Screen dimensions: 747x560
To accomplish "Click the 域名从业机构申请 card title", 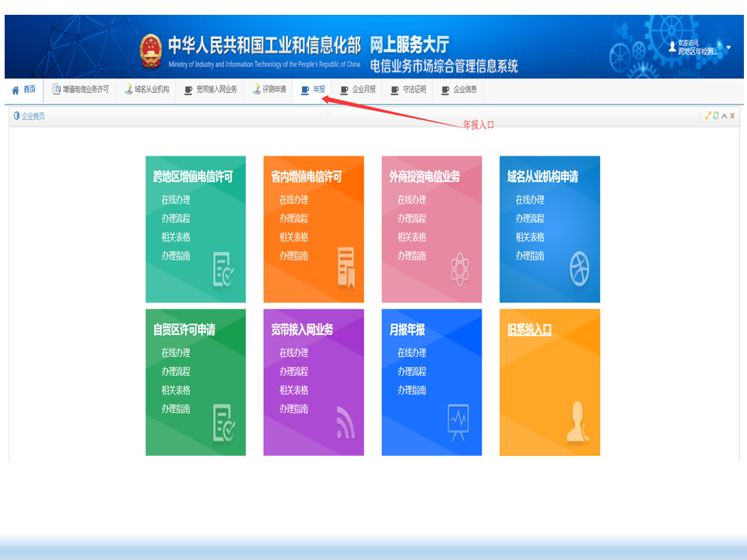I will click(542, 177).
